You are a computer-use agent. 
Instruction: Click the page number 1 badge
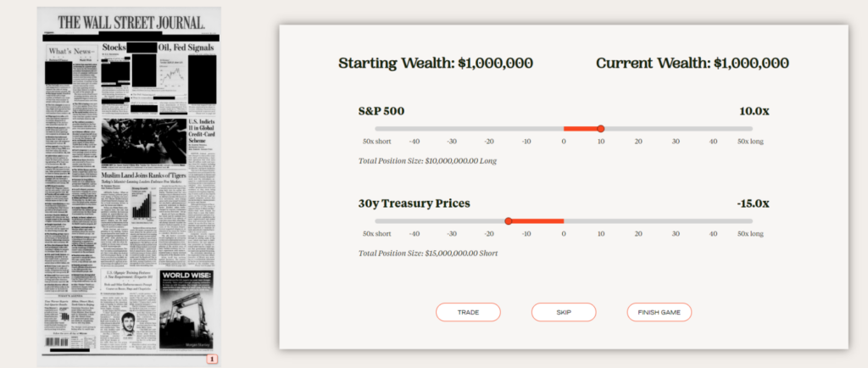[212, 360]
